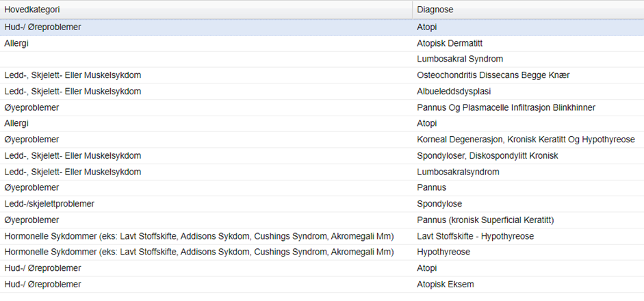
Task: Click Korneal Degenerasjon, Kronisk Keratitt diagnosis
Action: point(526,140)
